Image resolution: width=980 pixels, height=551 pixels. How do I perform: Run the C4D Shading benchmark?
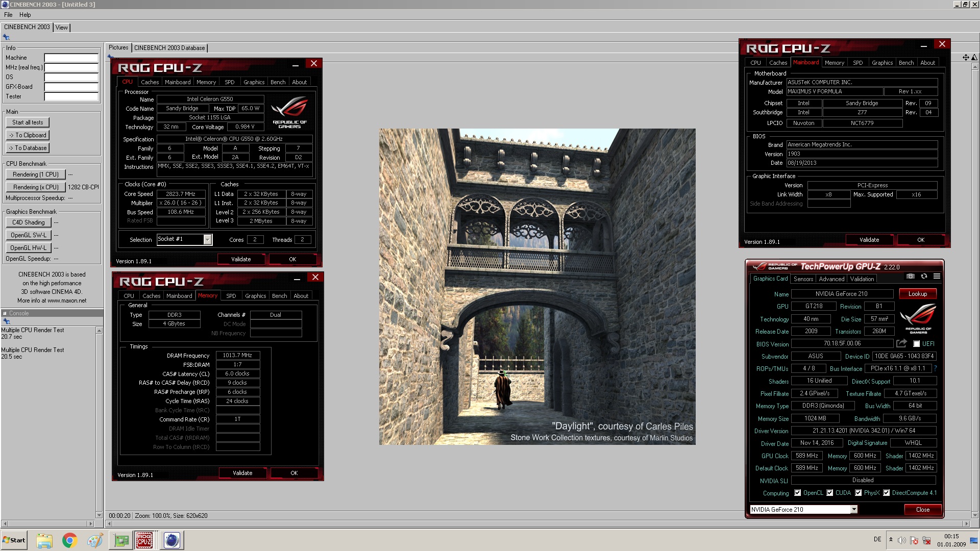tap(29, 222)
